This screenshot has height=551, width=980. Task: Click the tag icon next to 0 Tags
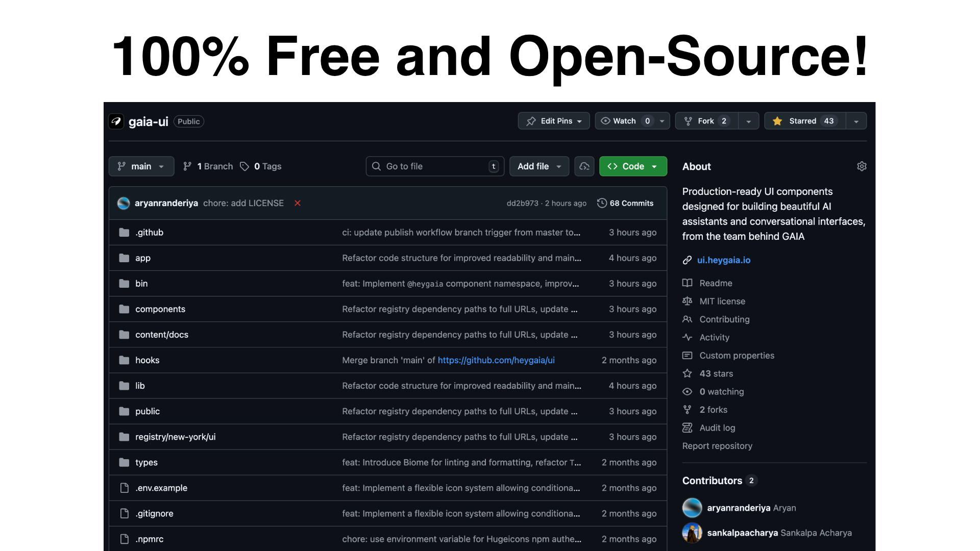pyautogui.click(x=244, y=166)
